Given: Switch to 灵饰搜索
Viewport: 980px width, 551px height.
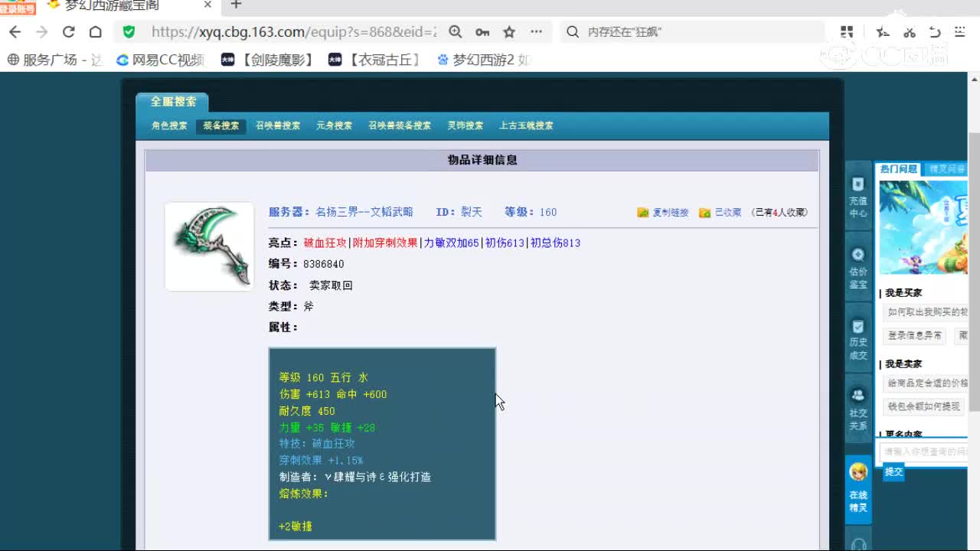Looking at the screenshot, I should (465, 126).
